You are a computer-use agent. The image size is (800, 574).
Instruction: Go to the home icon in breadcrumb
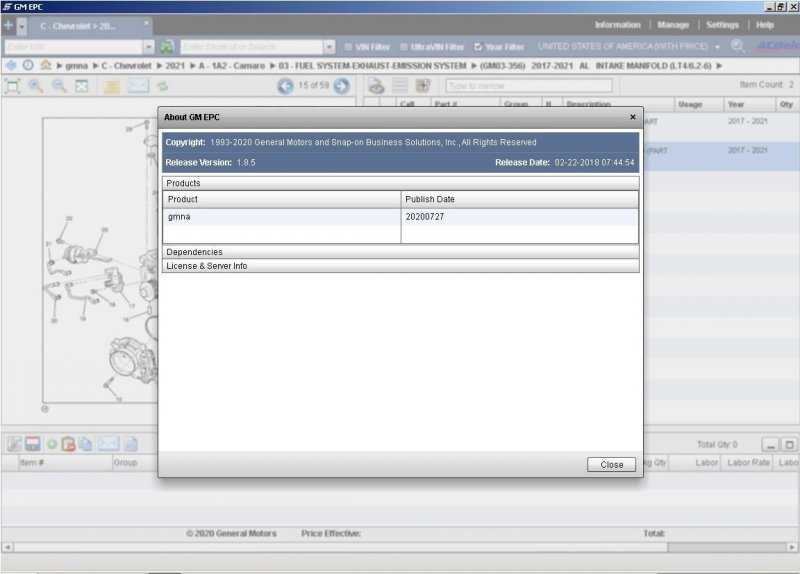coord(46,65)
